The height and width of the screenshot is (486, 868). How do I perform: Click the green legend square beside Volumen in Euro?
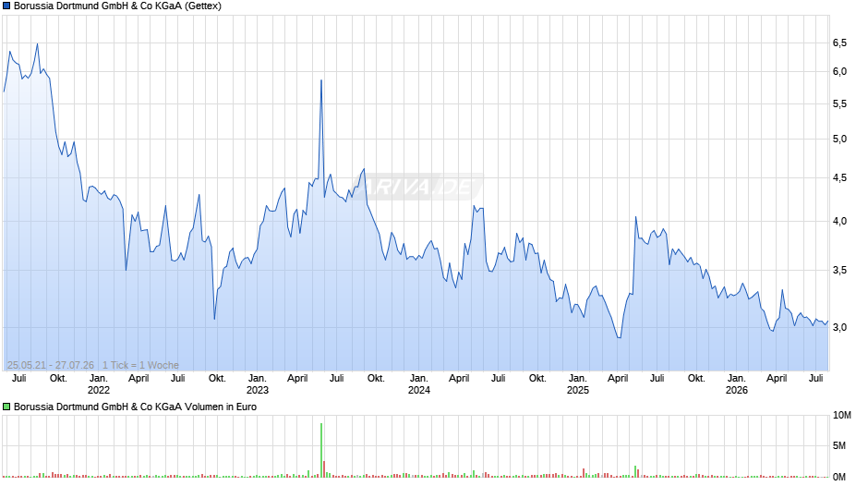tap(6, 407)
